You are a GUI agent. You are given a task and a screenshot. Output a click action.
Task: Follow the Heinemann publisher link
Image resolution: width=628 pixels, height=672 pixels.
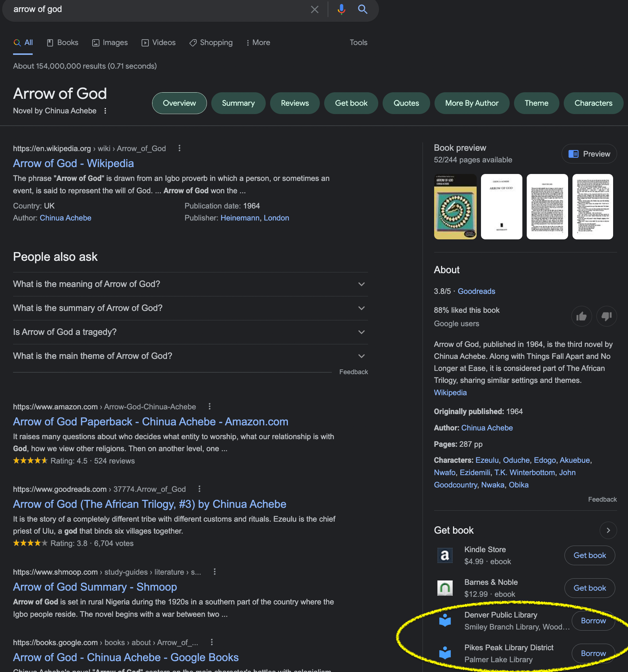tap(240, 218)
